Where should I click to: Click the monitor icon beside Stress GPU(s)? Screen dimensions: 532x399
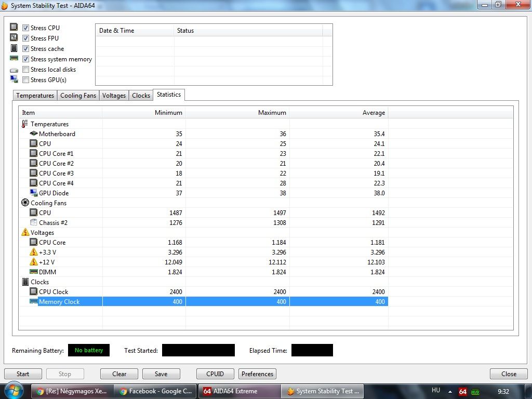click(14, 79)
